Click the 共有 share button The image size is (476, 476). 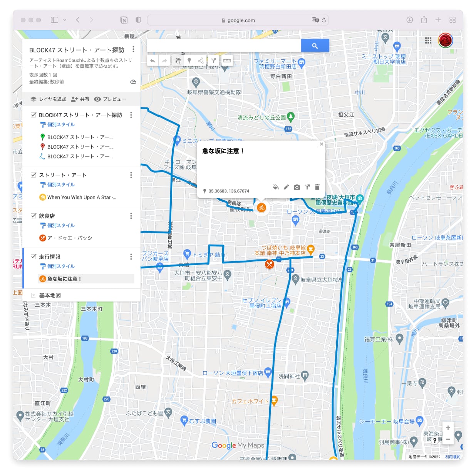[x=80, y=99]
